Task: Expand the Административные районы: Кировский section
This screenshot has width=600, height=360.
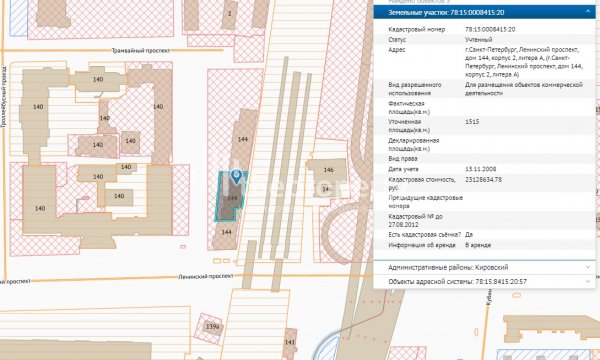Action: (x=484, y=267)
